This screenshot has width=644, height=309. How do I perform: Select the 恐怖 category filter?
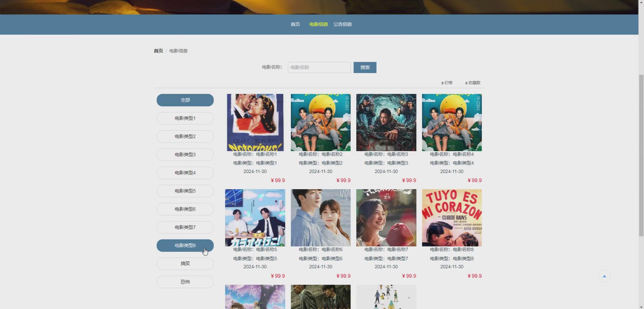[x=185, y=281]
